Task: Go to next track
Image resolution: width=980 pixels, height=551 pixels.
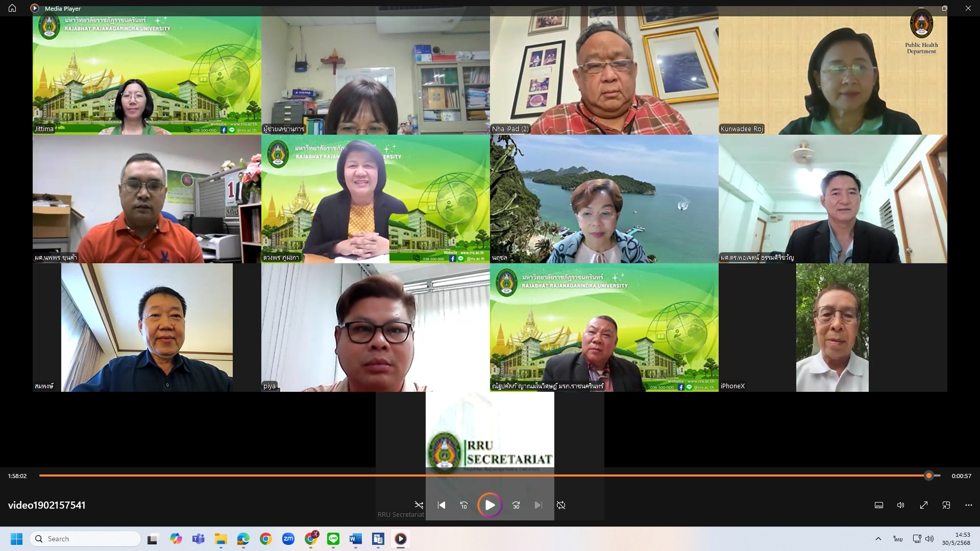Action: [538, 505]
